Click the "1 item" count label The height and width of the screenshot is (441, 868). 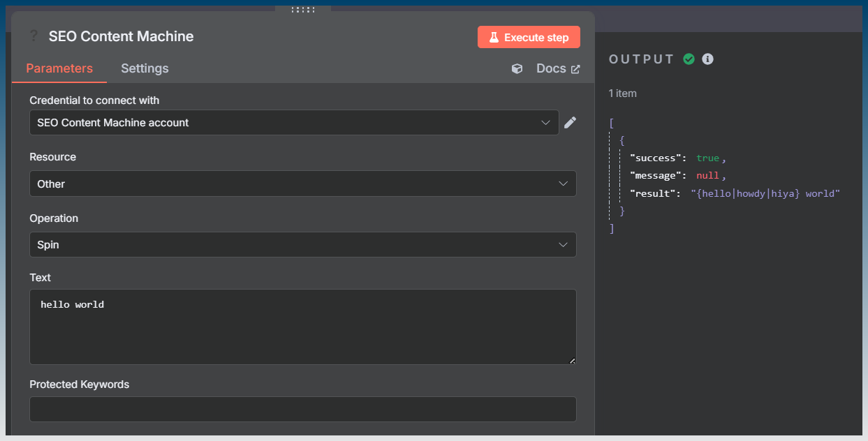pyautogui.click(x=622, y=94)
